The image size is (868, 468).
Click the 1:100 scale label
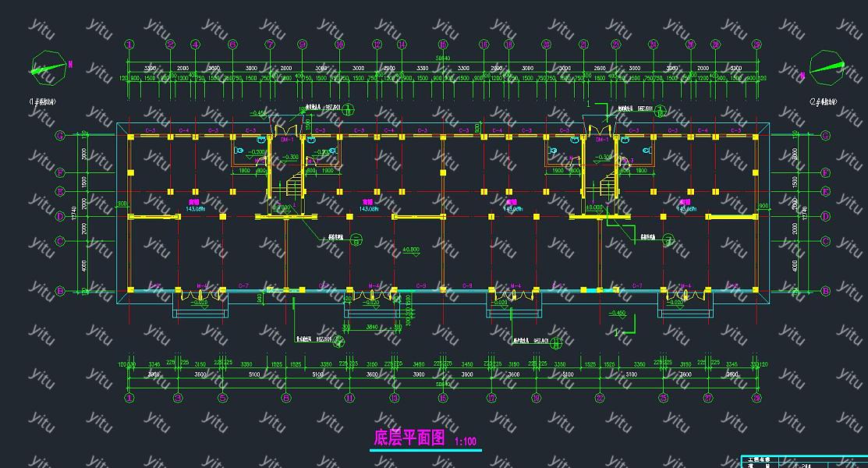tap(466, 442)
